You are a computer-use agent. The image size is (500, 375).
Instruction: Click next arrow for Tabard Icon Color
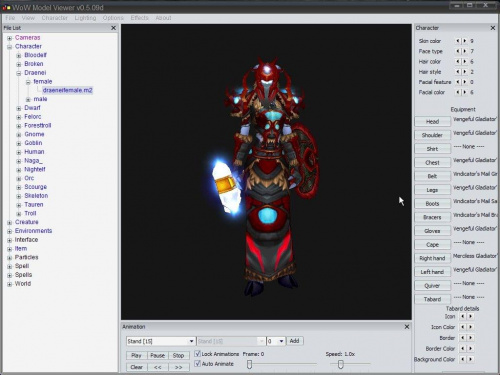470,327
